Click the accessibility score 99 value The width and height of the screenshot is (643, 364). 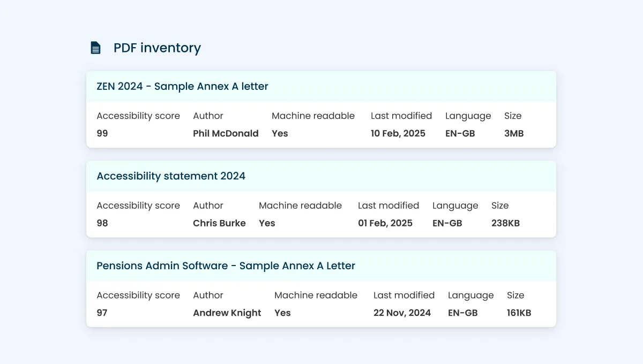102,133
